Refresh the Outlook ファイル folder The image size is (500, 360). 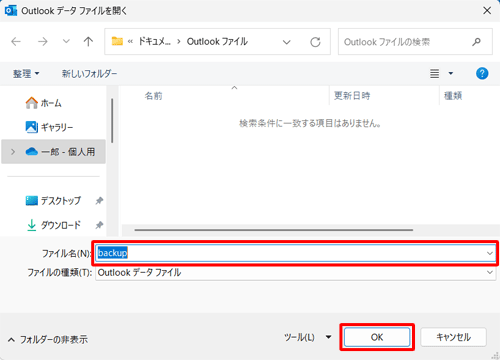tap(315, 42)
